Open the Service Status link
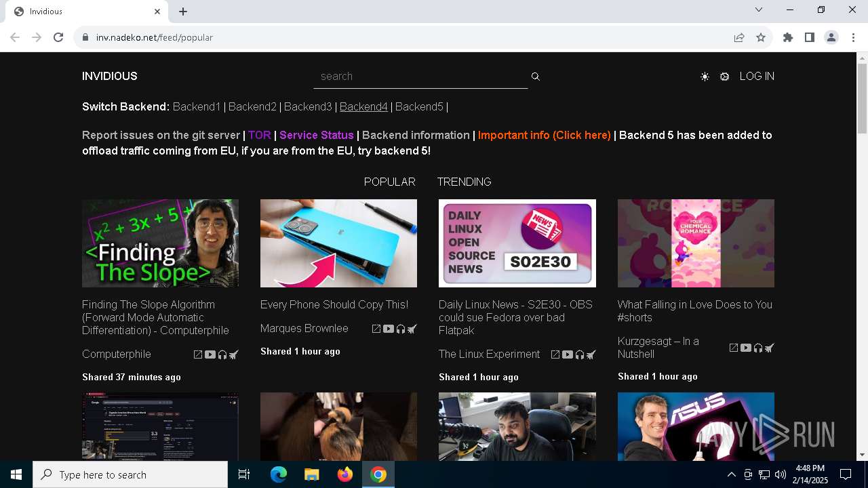868x488 pixels. tap(317, 135)
